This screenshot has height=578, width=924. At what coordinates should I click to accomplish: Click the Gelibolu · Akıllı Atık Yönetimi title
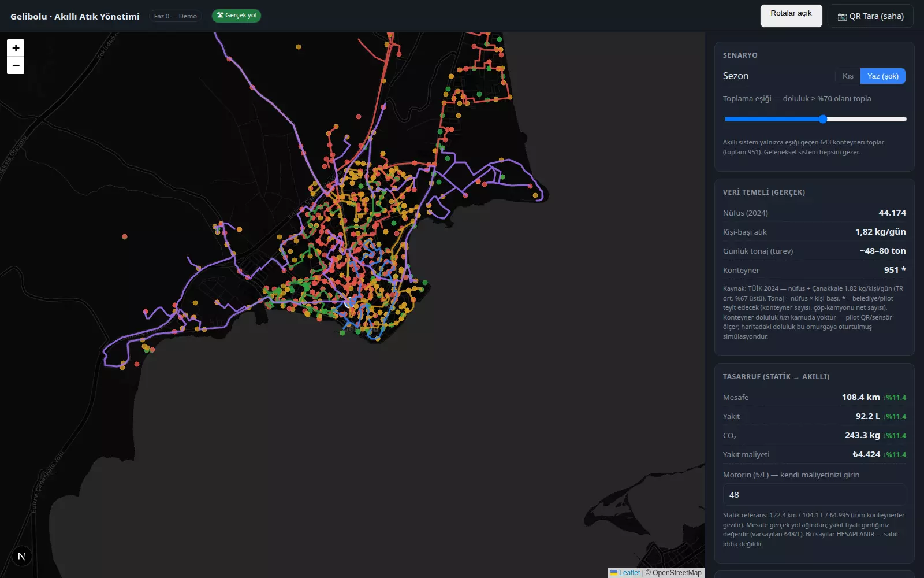point(75,16)
